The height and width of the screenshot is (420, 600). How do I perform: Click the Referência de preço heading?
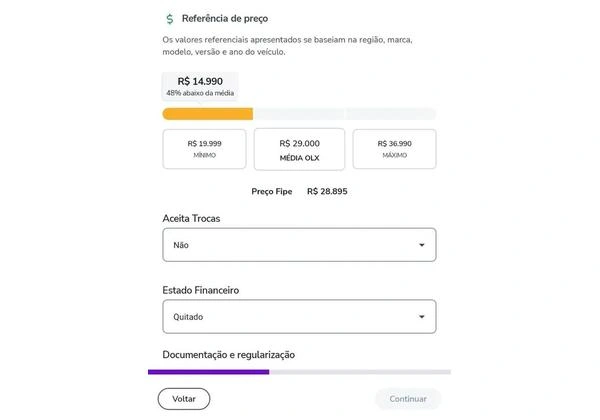(232, 18)
